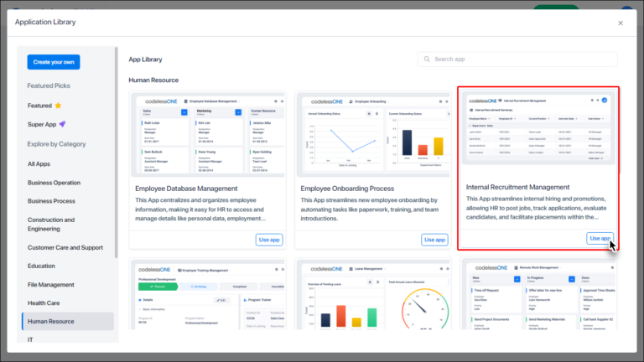Click the blue icon in Internal Recruitment preview header
The image size is (644, 362).
coord(604,101)
